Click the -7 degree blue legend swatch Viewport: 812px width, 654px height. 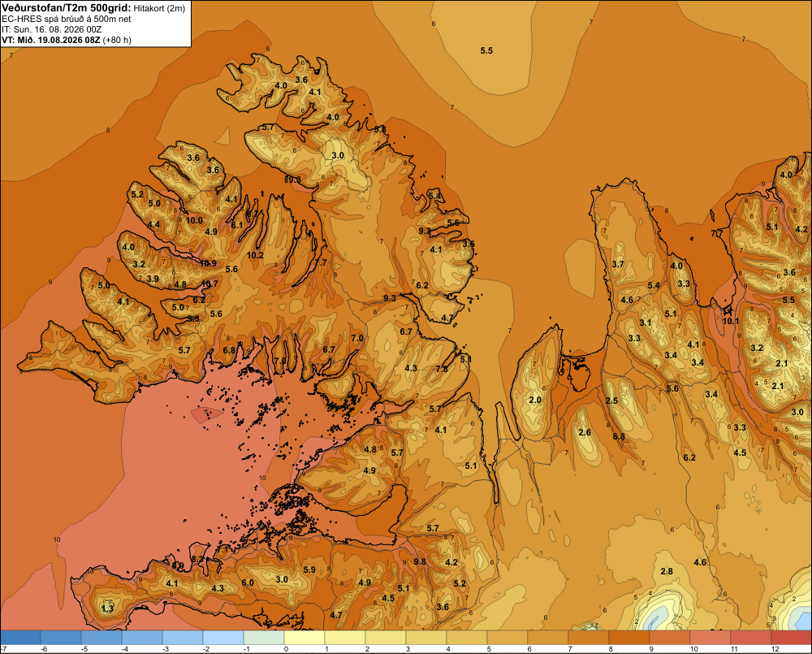click(20, 638)
